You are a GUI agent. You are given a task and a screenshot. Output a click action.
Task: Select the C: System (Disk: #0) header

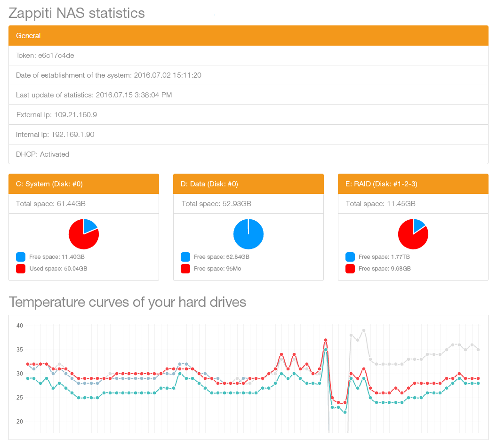[x=84, y=184]
